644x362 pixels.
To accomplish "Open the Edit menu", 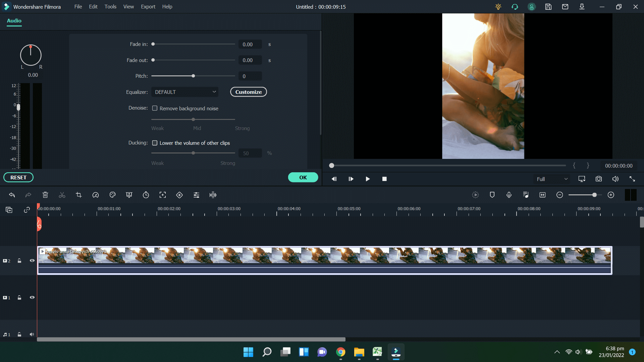I will point(93,7).
